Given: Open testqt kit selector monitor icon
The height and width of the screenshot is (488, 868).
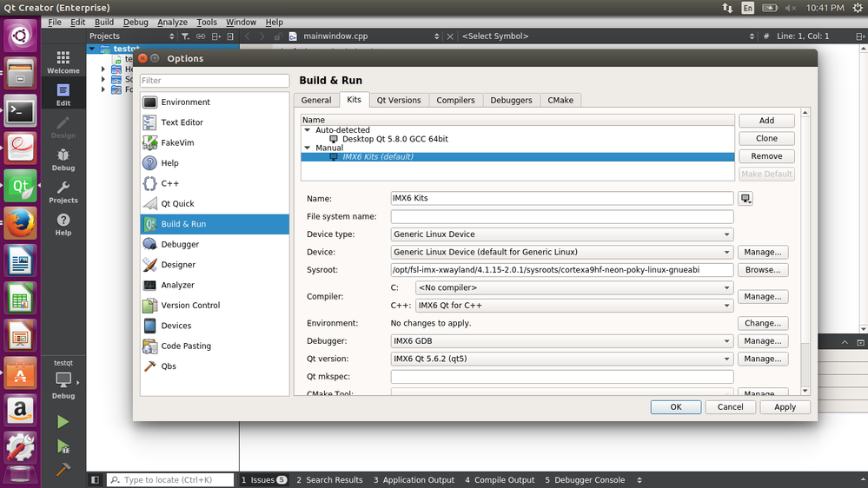Looking at the screenshot, I should coord(63,379).
